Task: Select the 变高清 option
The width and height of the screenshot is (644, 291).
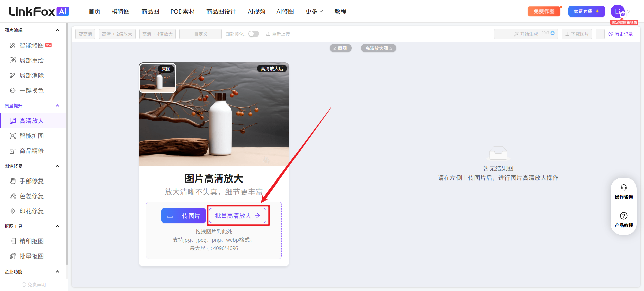Action: (85, 34)
